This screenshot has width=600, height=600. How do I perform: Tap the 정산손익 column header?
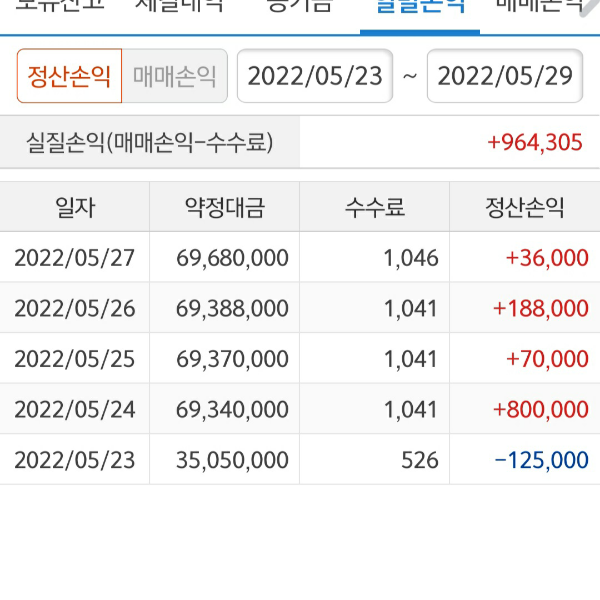[525, 208]
